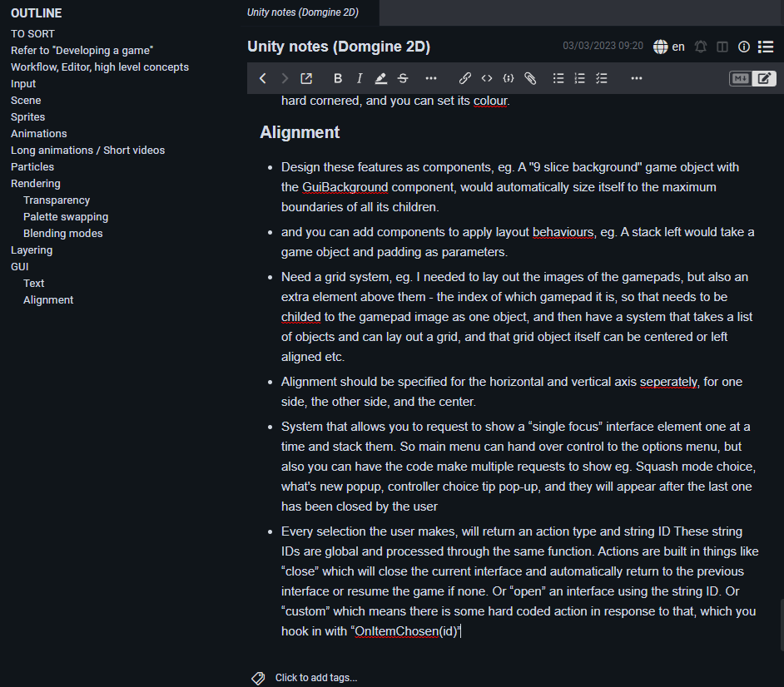Go back in note history
Screen dimensions: 784x687
click(x=262, y=78)
